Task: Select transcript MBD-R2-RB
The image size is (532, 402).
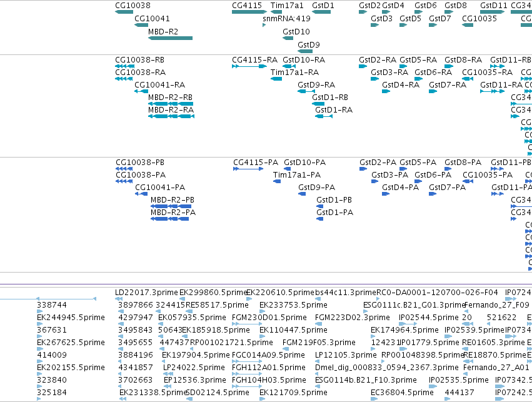Action: click(170, 98)
